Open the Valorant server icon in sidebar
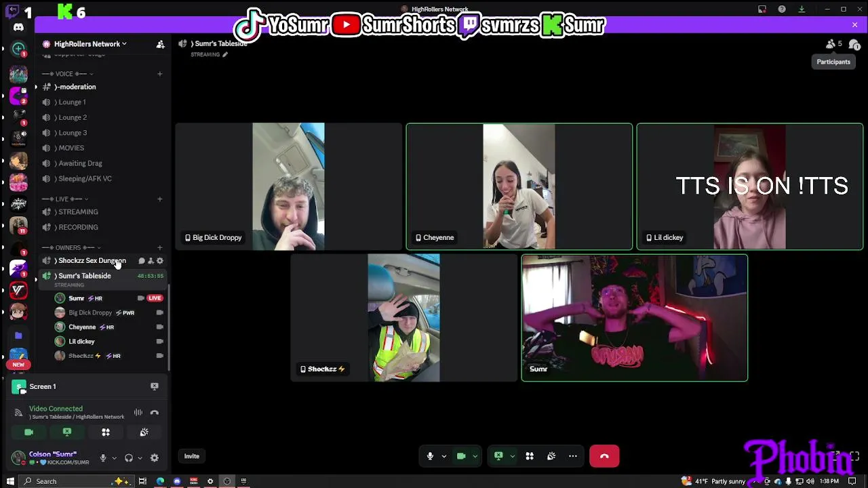Screen dimensions: 868x488 18,290
